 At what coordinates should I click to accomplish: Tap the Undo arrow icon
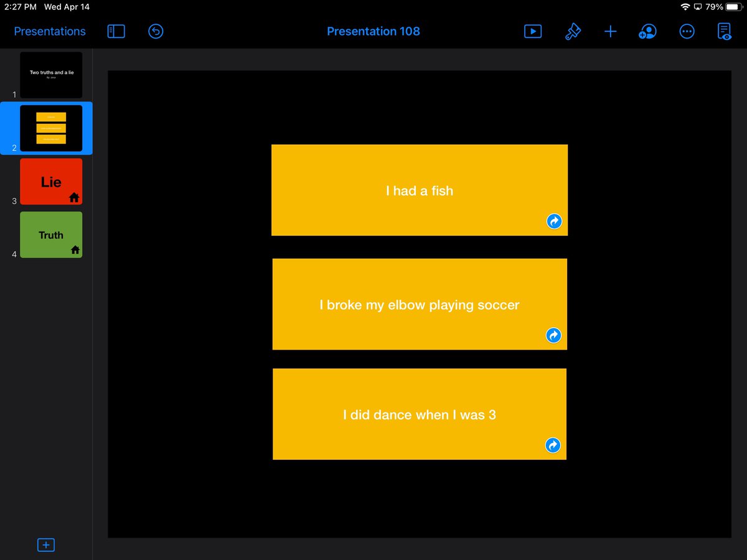(x=156, y=31)
